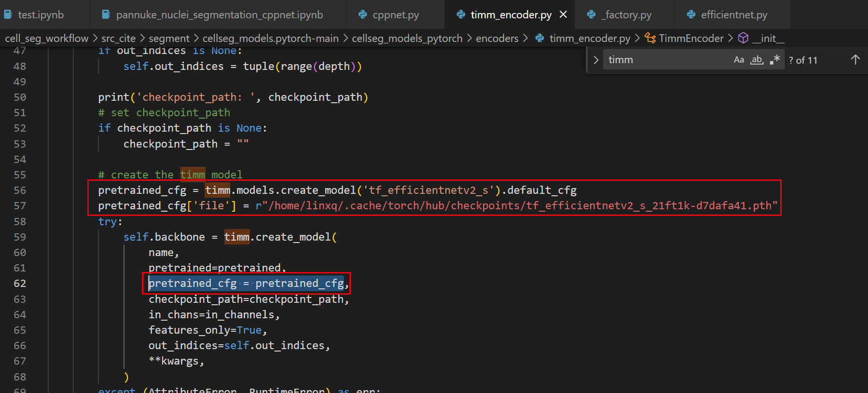Viewport: 868px width, 393px height.
Task: Click 'self.backbone = timm.create_model(' line
Action: tap(230, 237)
